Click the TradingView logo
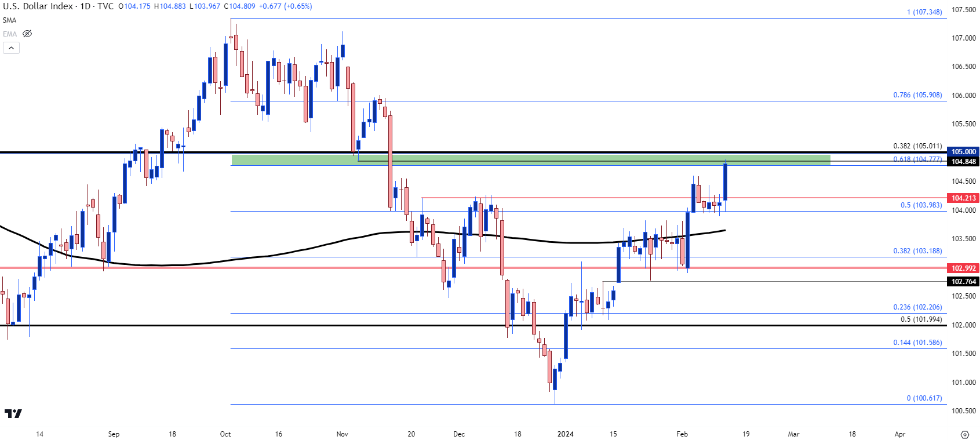Viewport: 980px width, 440px height. point(13,413)
